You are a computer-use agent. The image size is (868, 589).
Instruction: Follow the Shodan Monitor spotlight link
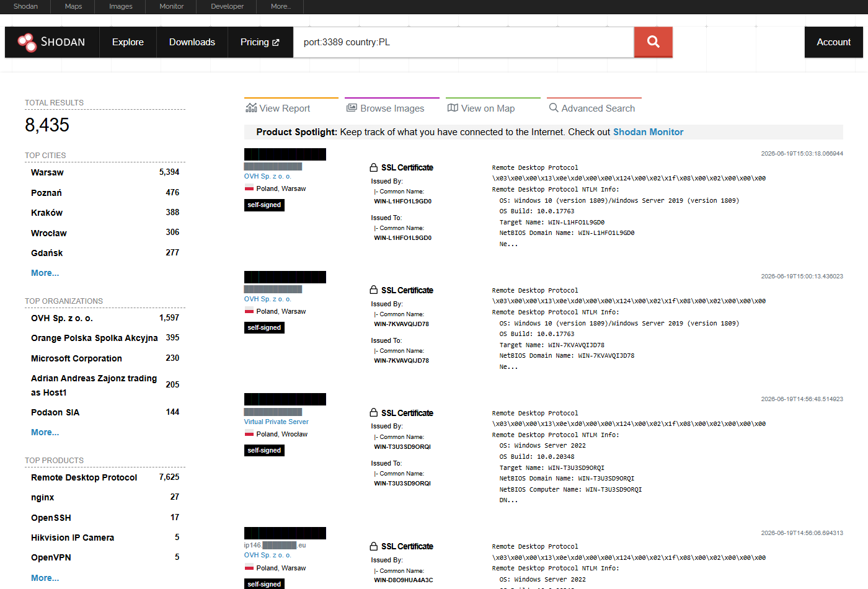point(648,132)
